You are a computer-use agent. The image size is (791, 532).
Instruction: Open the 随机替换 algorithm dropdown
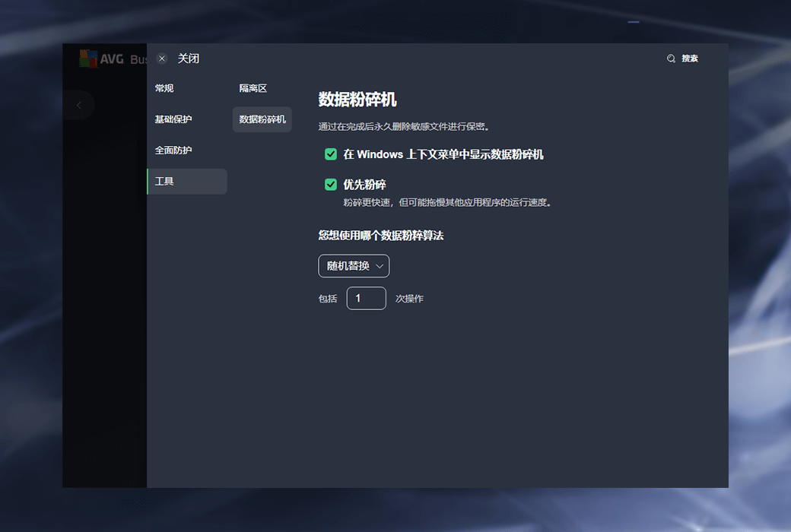354,266
